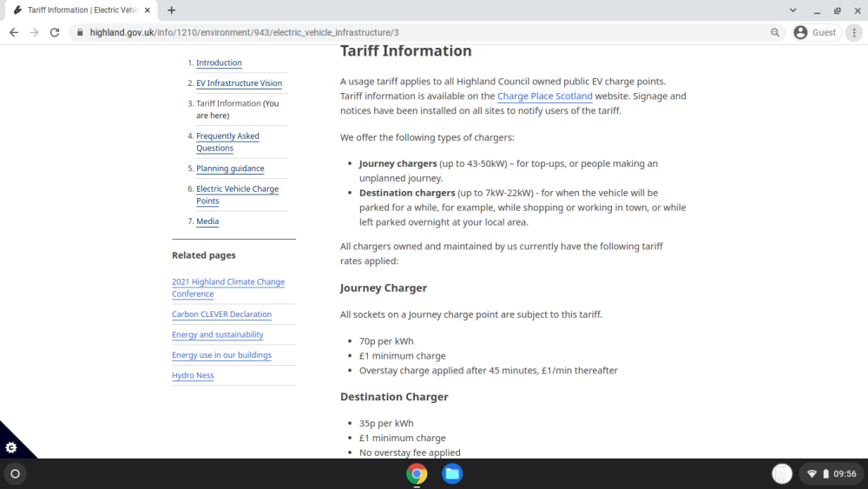
Task: Open the Hydro Ness link
Action: pyautogui.click(x=193, y=375)
